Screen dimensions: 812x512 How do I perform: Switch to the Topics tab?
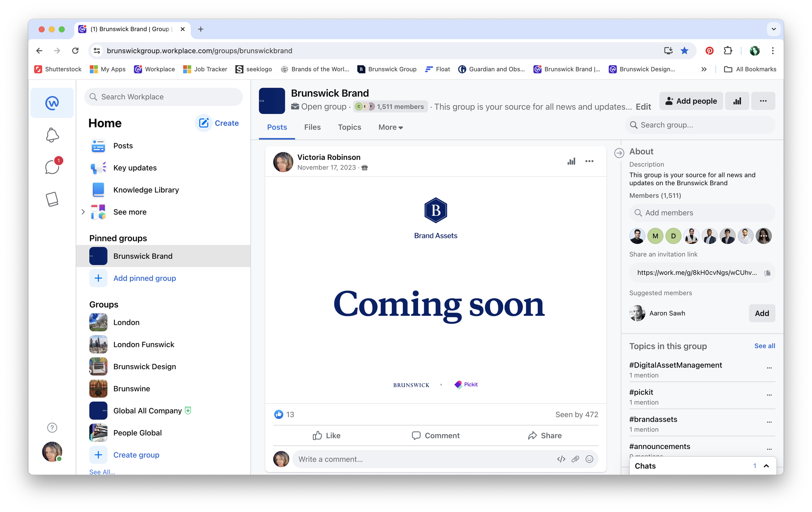click(x=349, y=127)
